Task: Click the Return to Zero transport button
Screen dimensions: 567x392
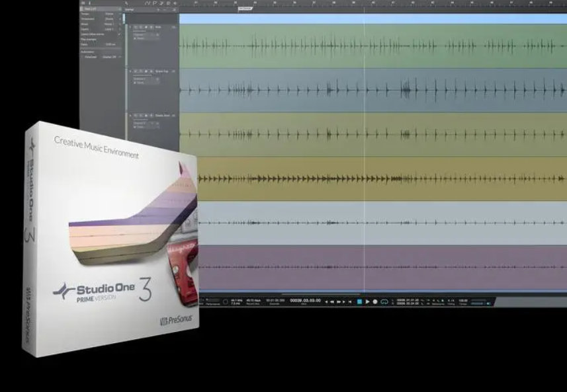Action: tap(350, 301)
